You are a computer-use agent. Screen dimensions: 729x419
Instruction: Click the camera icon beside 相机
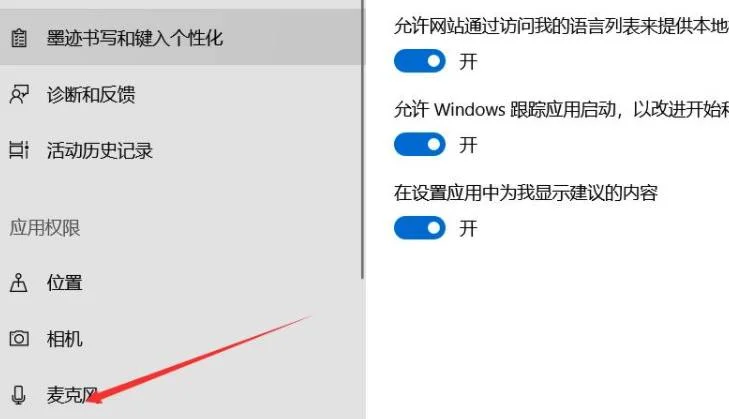coord(19,339)
